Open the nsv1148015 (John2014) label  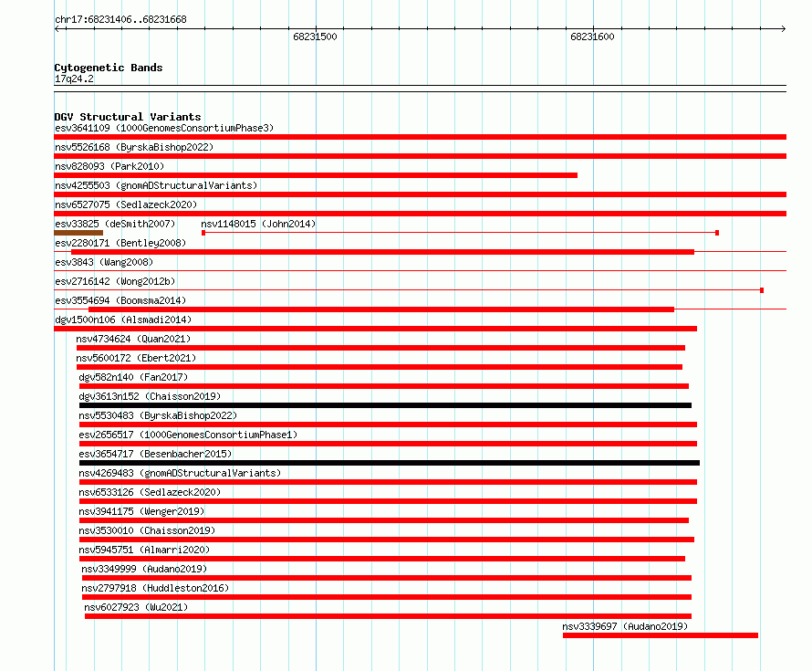(x=258, y=224)
